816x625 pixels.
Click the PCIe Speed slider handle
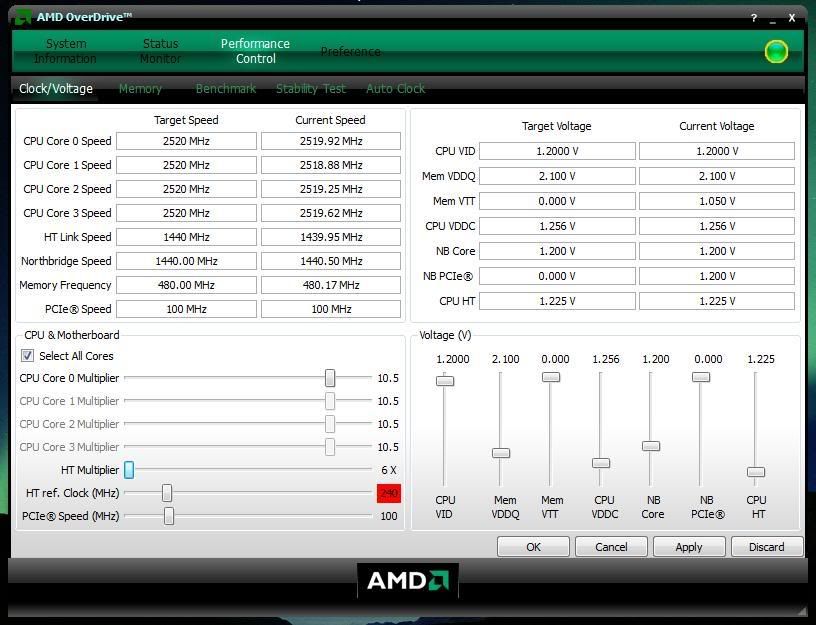(x=169, y=516)
